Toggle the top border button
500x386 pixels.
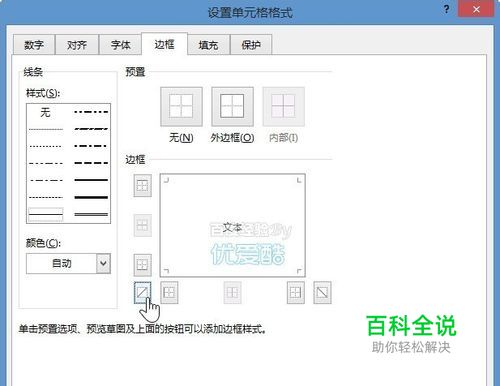pos(143,185)
